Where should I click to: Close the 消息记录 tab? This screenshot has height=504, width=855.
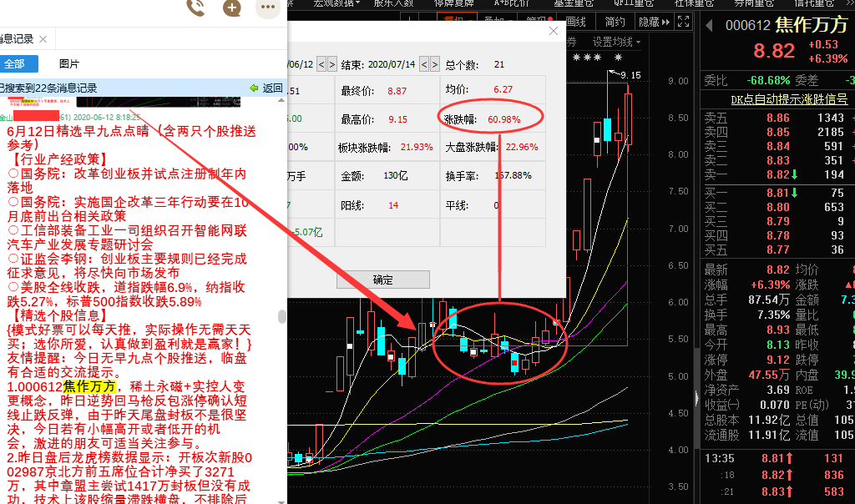click(x=43, y=39)
